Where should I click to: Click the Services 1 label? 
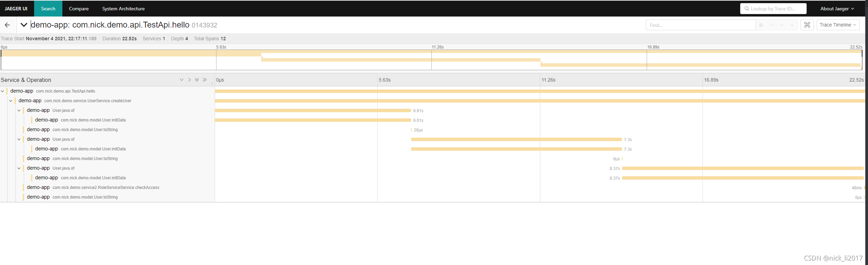click(x=154, y=39)
